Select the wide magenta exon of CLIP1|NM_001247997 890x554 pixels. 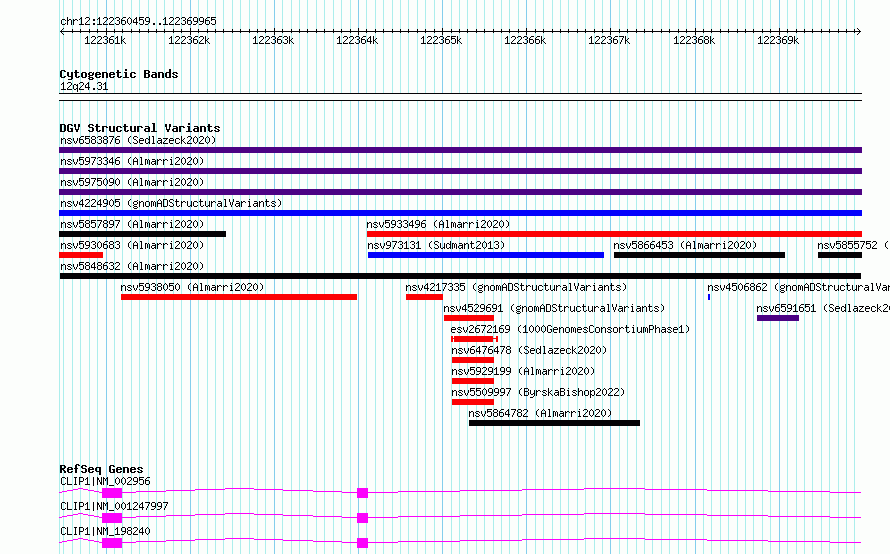(112, 518)
